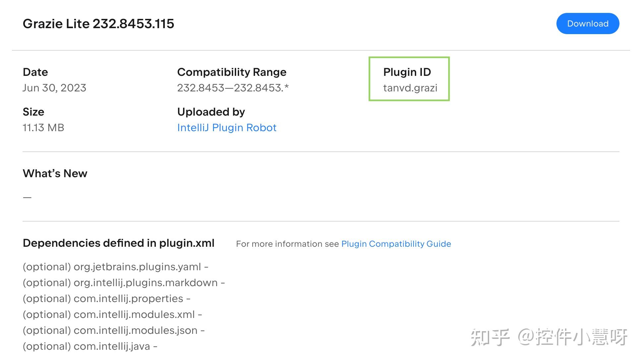The height and width of the screenshot is (363, 644).
Task: Select the com.intellij.modules.json dependency
Action: click(113, 330)
